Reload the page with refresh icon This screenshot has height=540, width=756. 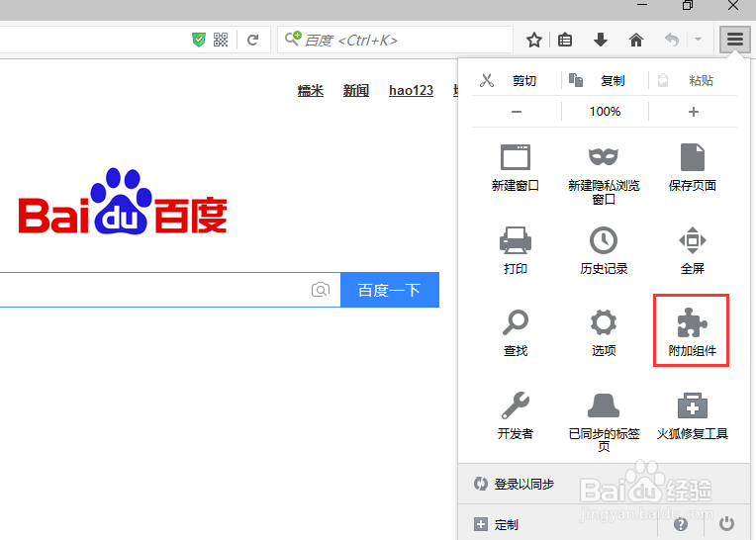[252, 40]
